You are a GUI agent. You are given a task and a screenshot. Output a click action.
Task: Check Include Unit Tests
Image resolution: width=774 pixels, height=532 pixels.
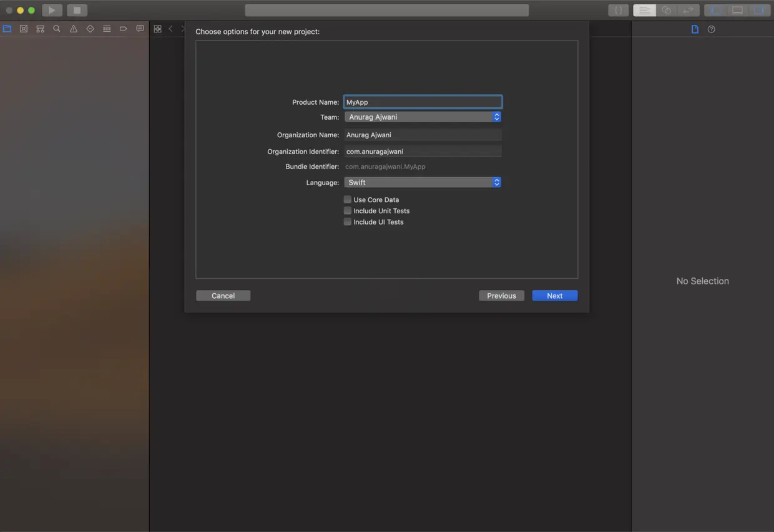pos(348,211)
